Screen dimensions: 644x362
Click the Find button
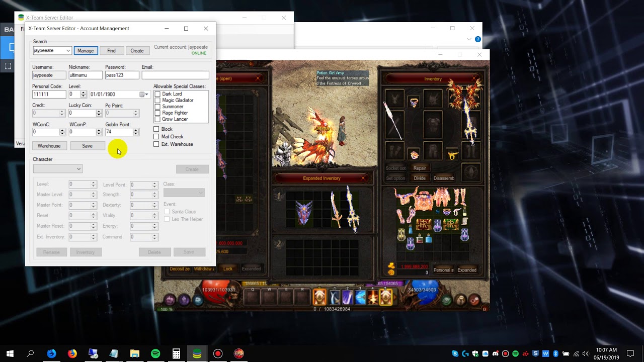tap(111, 51)
